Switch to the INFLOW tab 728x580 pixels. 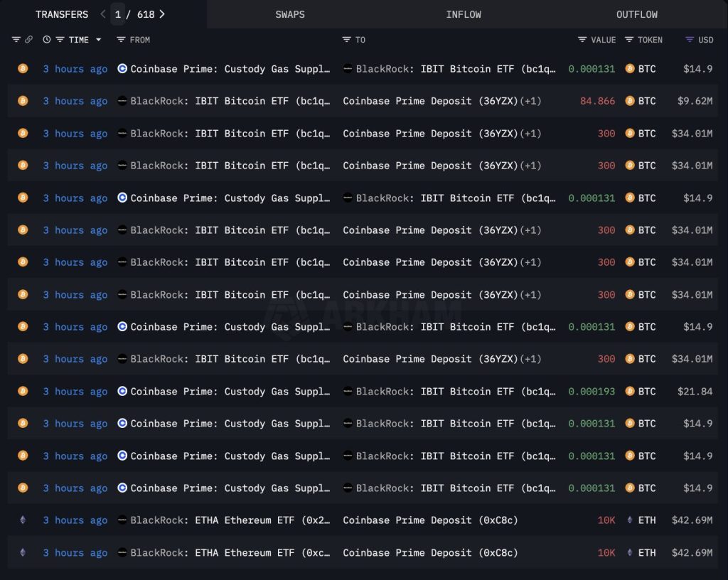[463, 14]
